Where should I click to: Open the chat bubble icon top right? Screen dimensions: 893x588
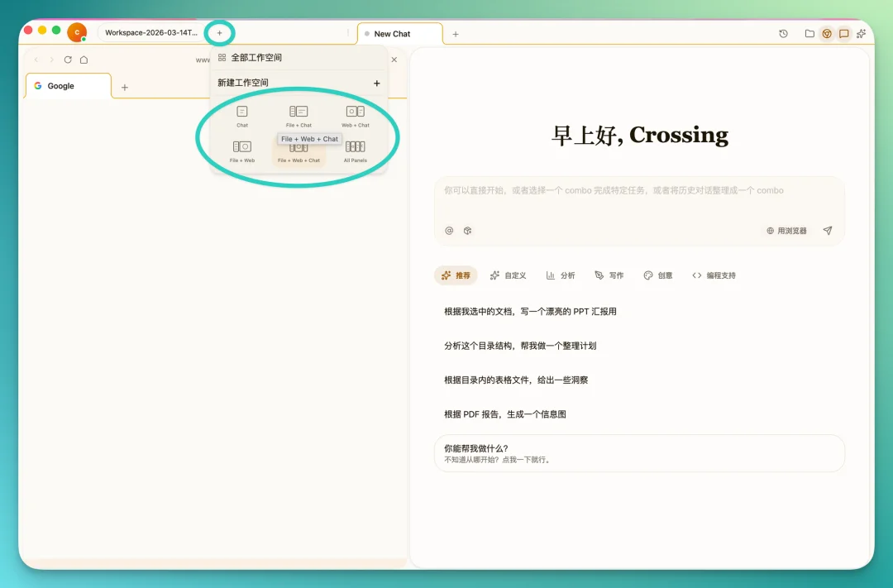coord(844,33)
